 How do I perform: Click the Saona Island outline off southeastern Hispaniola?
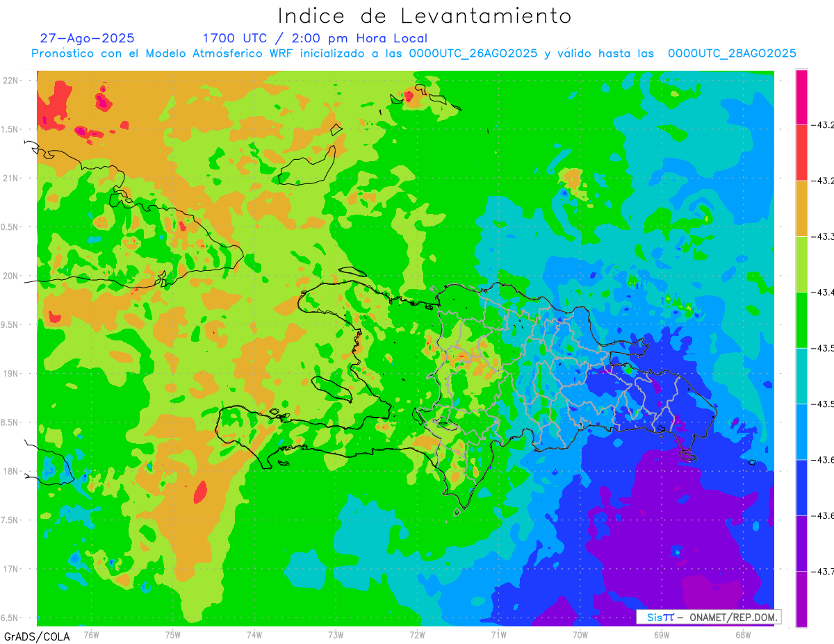[687, 456]
